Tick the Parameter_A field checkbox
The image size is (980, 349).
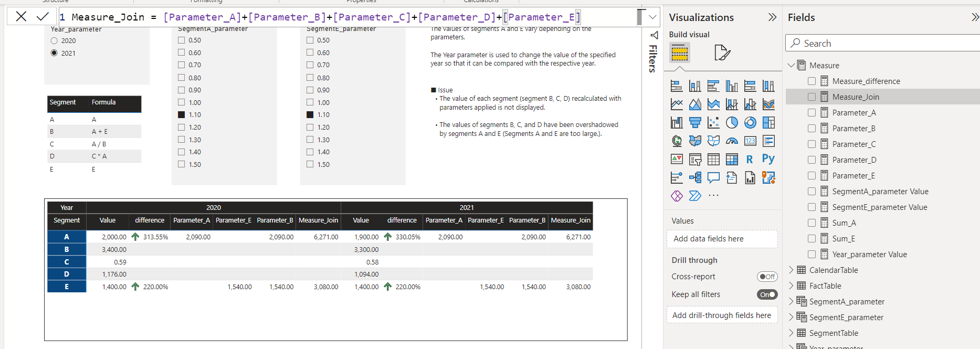pos(812,113)
